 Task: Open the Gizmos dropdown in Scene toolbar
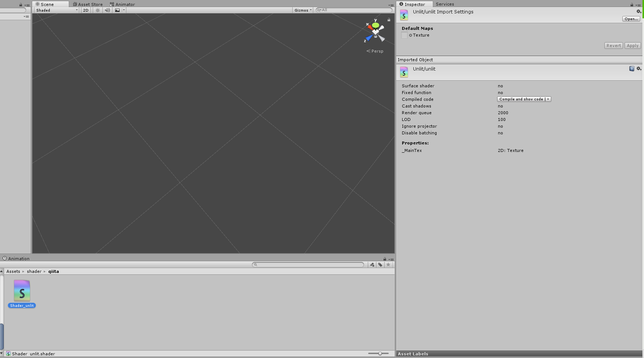302,10
